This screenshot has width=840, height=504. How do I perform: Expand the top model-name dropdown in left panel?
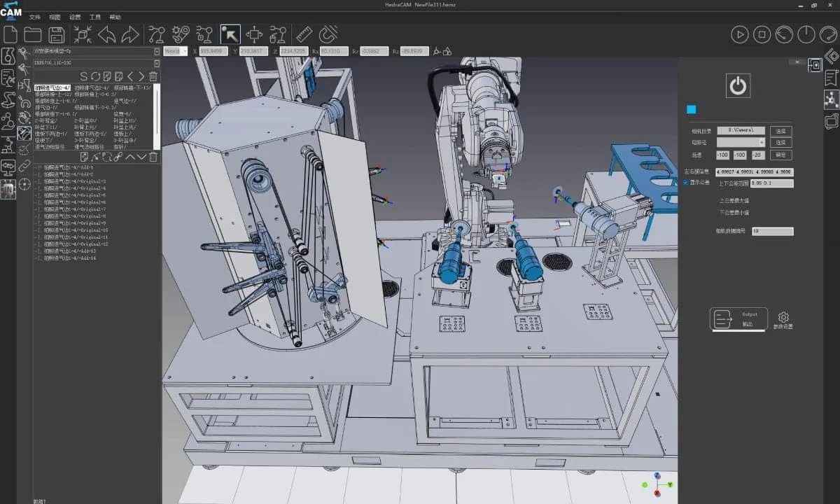[x=156, y=51]
